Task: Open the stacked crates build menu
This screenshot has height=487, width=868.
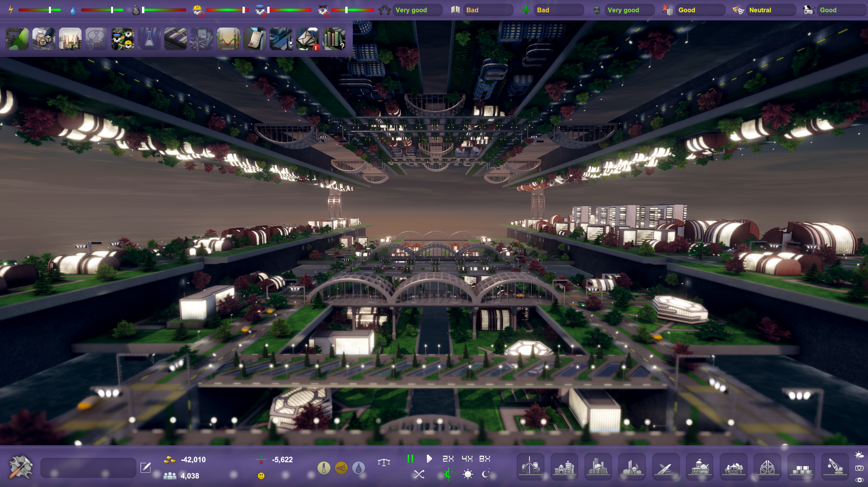Action: tap(801, 467)
